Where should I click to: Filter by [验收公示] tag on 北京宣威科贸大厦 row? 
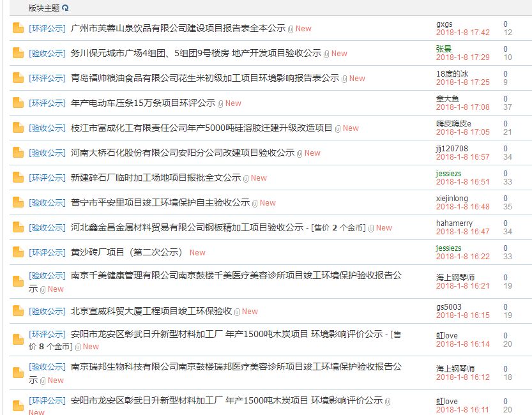[x=47, y=311]
